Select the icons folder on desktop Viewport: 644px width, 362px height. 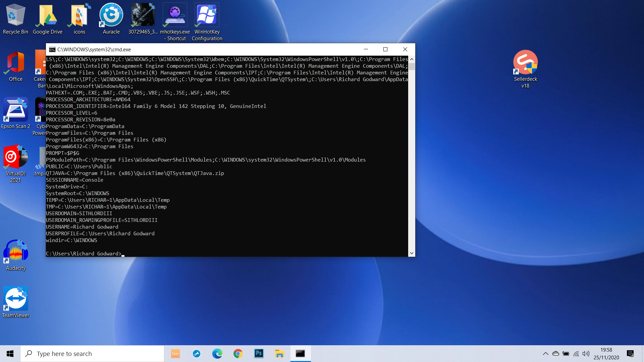pyautogui.click(x=79, y=19)
